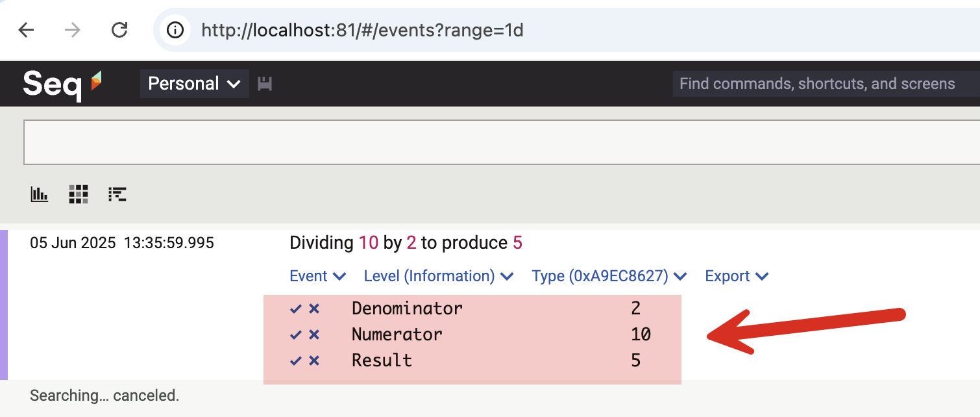Open the Personal workspace dropdown
The image size is (980, 417).
point(194,84)
